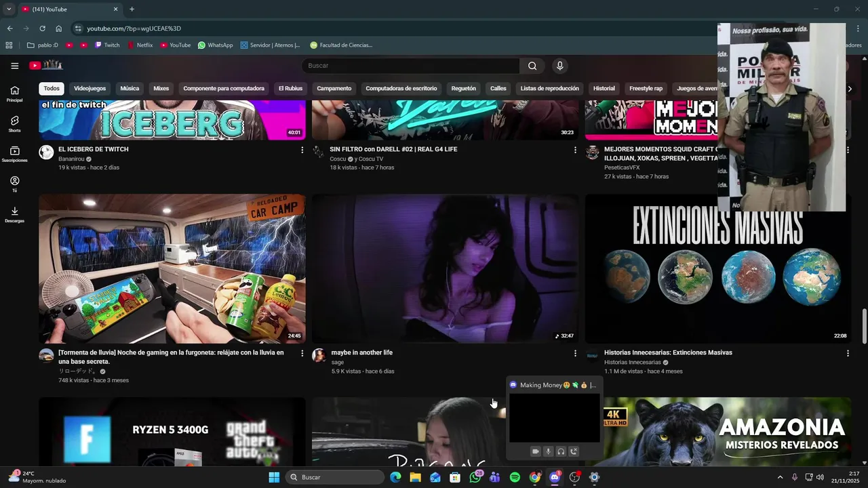Open Historias Innecesarias channel name link

point(633,363)
